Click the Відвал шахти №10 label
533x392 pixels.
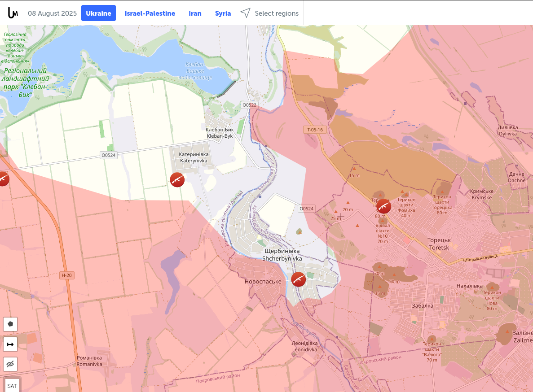pyautogui.click(x=383, y=234)
